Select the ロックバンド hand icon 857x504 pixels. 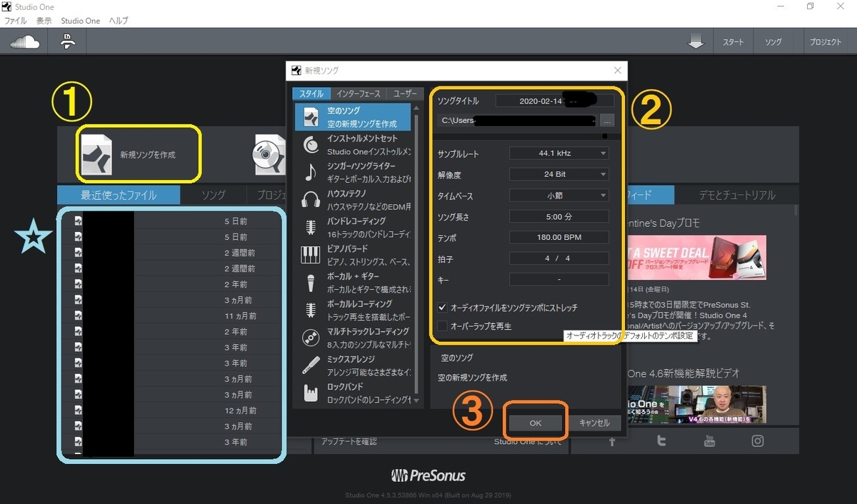pyautogui.click(x=311, y=393)
